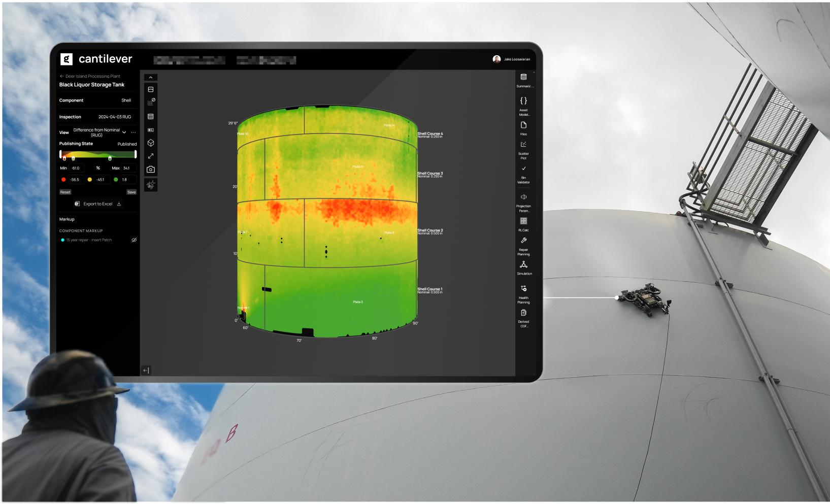Open the Health Planning tool
Viewport: 830px width, 504px height.
coord(523,288)
